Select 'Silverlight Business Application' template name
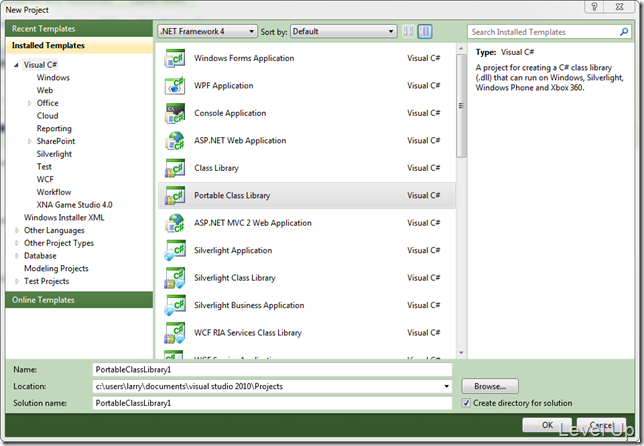Viewport: 644px width, 446px height. 249,306
